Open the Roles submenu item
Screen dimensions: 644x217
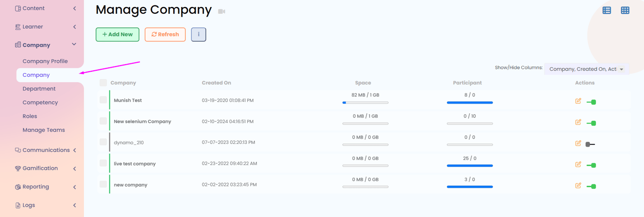click(30, 116)
